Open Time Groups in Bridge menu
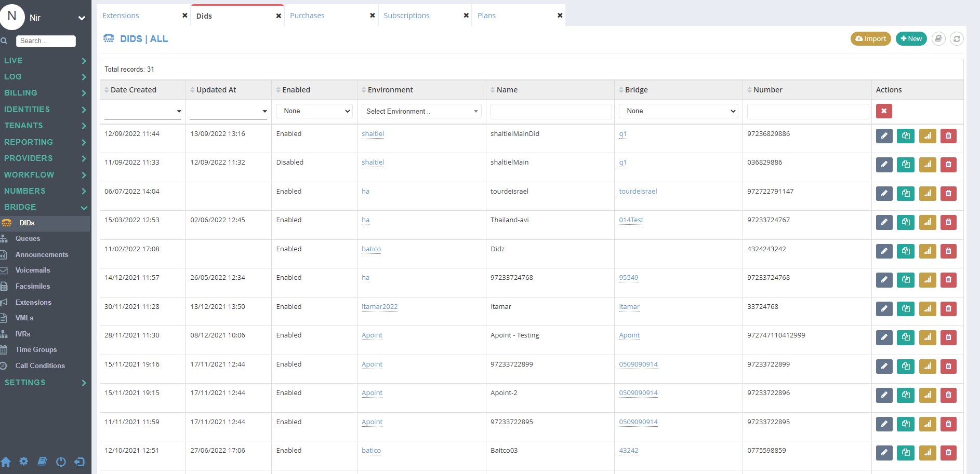The height and width of the screenshot is (474, 980). [36, 350]
